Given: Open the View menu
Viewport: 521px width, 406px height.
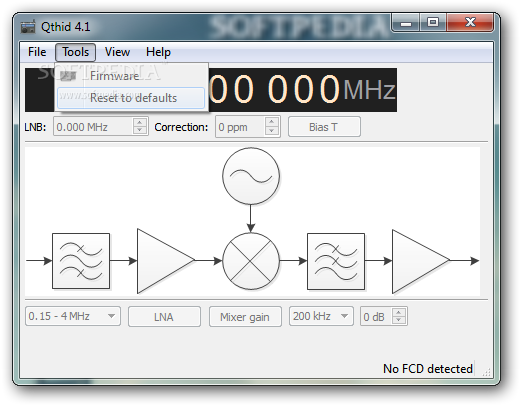Looking at the screenshot, I should [x=117, y=52].
